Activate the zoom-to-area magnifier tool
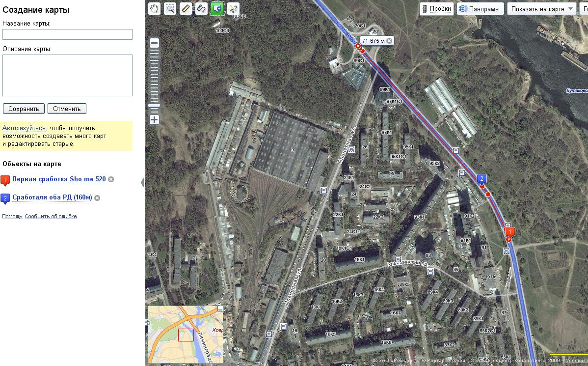This screenshot has width=588, height=366. pos(170,9)
